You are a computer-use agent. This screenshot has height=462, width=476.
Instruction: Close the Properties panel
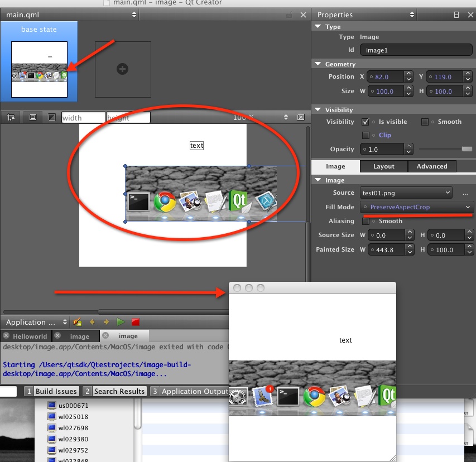[x=470, y=15]
